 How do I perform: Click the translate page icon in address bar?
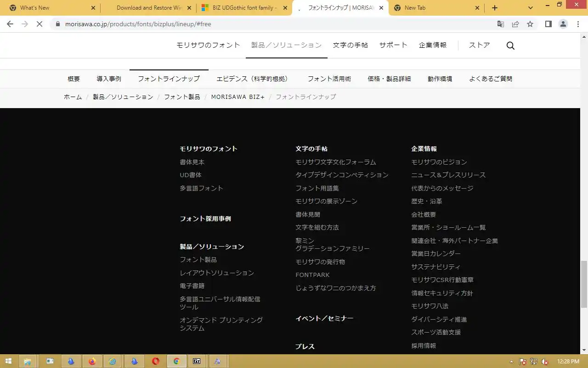pyautogui.click(x=501, y=24)
